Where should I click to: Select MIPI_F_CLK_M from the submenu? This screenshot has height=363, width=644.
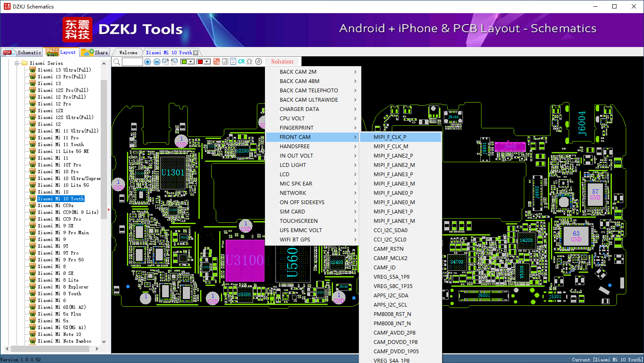coord(391,147)
